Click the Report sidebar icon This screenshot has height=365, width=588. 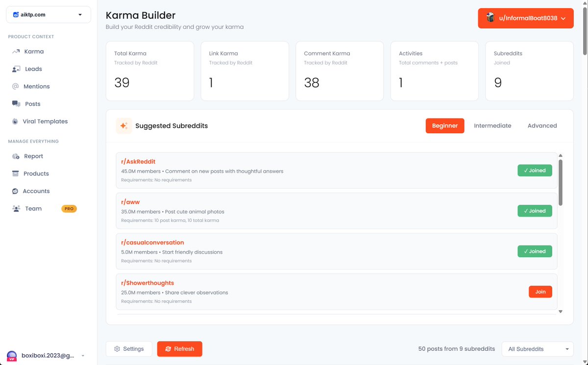coord(16,156)
